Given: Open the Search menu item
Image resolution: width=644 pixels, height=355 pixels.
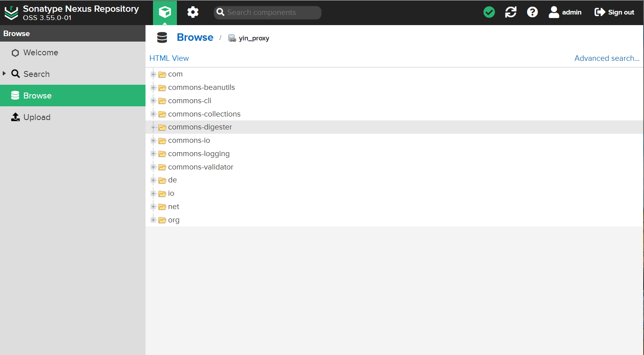Looking at the screenshot, I should coord(73,74).
